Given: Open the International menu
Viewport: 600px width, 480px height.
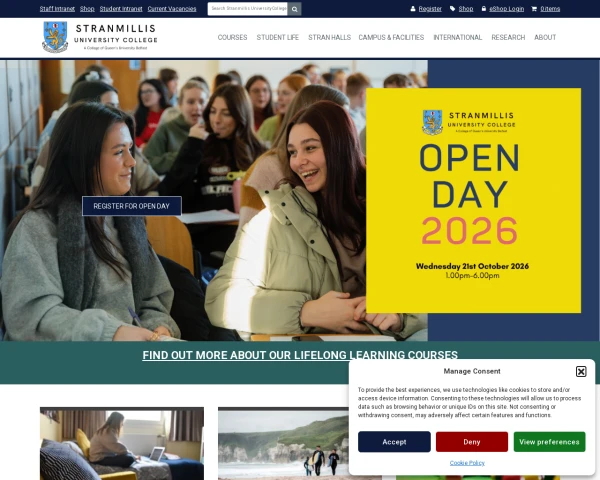Looking at the screenshot, I should pyautogui.click(x=458, y=38).
